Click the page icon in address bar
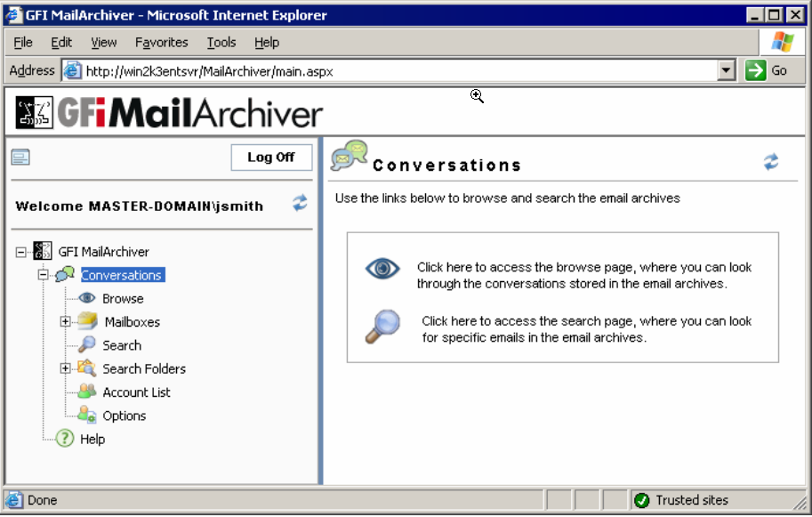The height and width of the screenshot is (517, 812). pyautogui.click(x=72, y=70)
